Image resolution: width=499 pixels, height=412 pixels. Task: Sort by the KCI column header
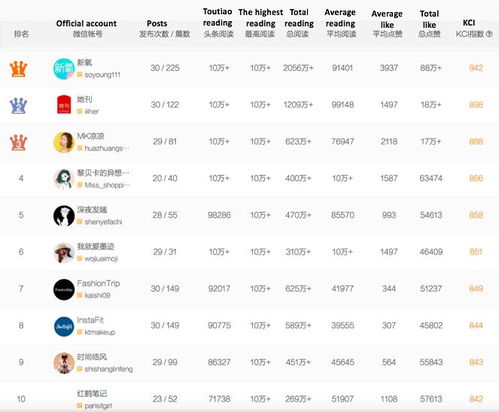[x=469, y=23]
